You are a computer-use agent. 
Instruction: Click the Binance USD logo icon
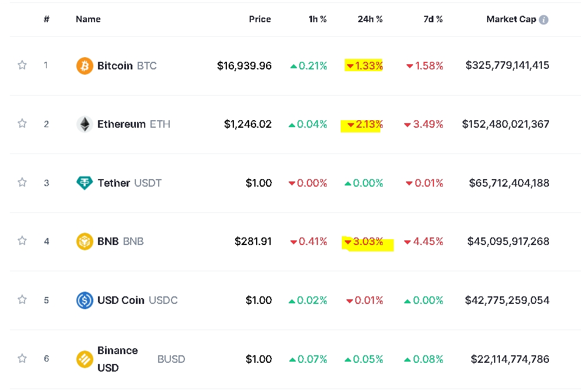click(85, 359)
